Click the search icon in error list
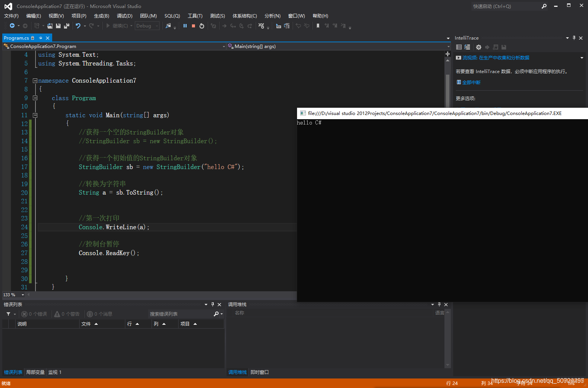This screenshot has width=588, height=388. (216, 314)
